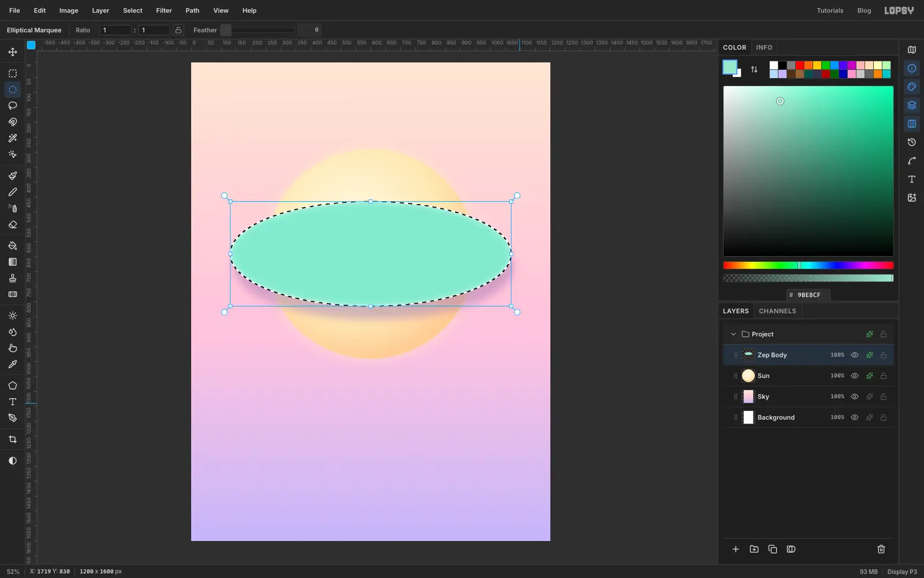Hide the Background layer
Viewport: 924px width, 578px height.
(855, 417)
